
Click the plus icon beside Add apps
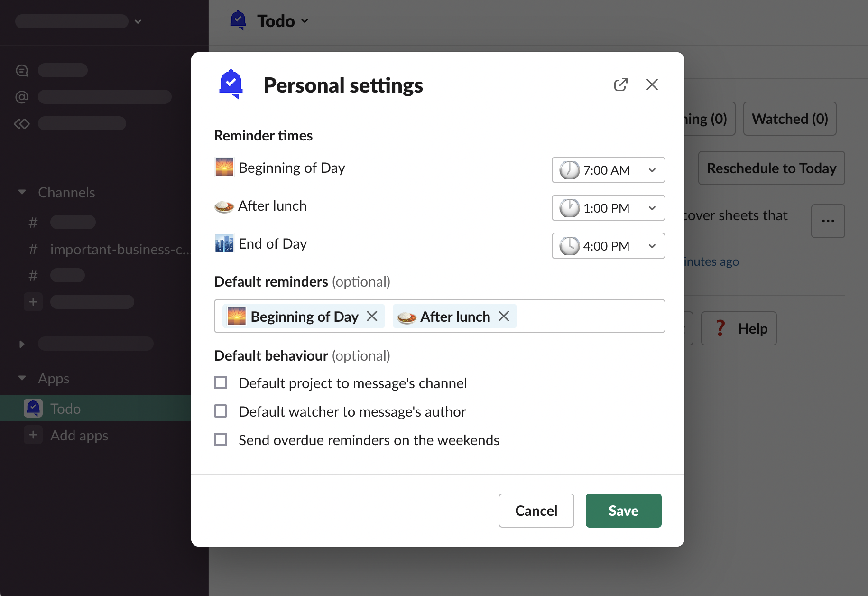33,435
